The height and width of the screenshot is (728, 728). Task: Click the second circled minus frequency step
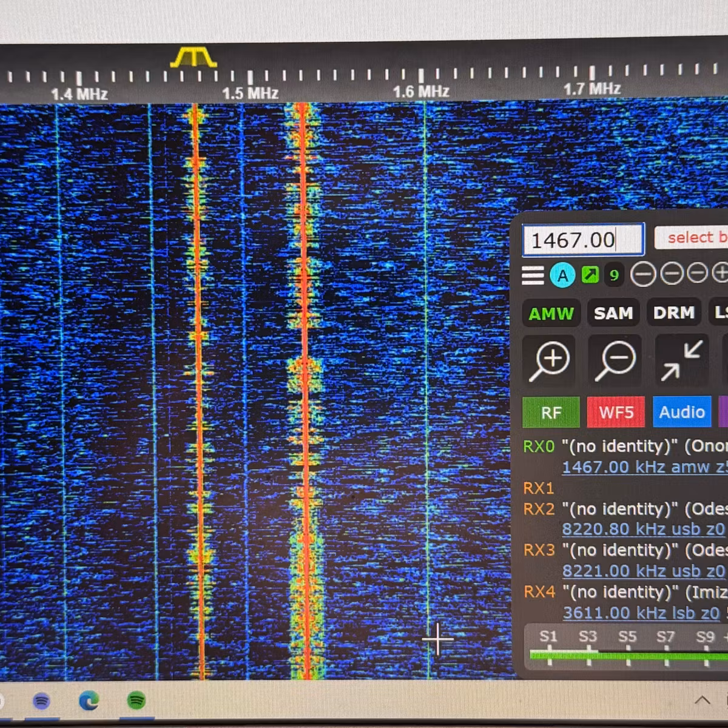tap(672, 274)
